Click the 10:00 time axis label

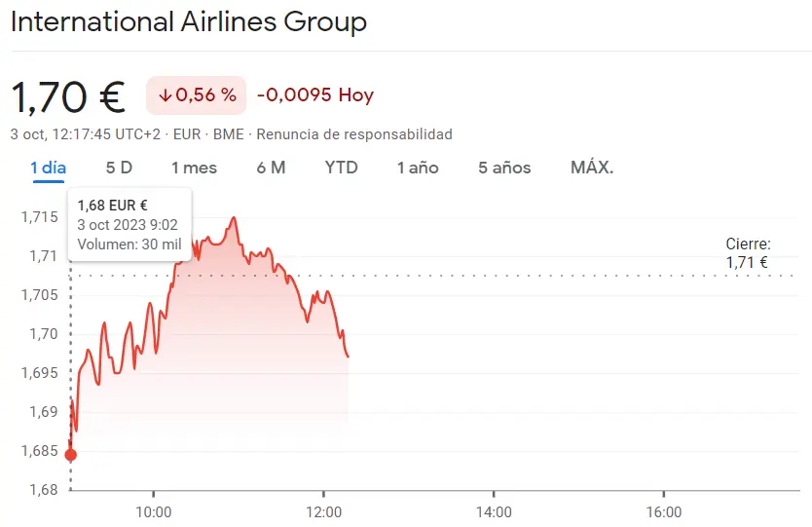tap(154, 512)
